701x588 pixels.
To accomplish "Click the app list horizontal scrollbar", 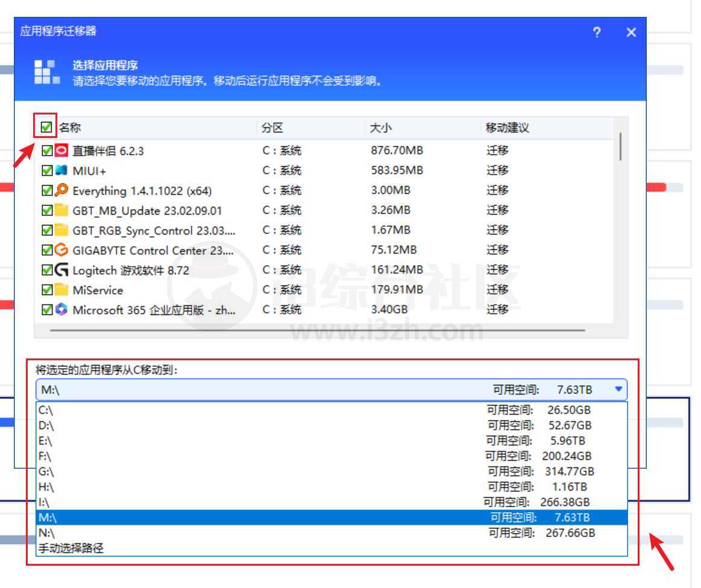I will [x=318, y=330].
